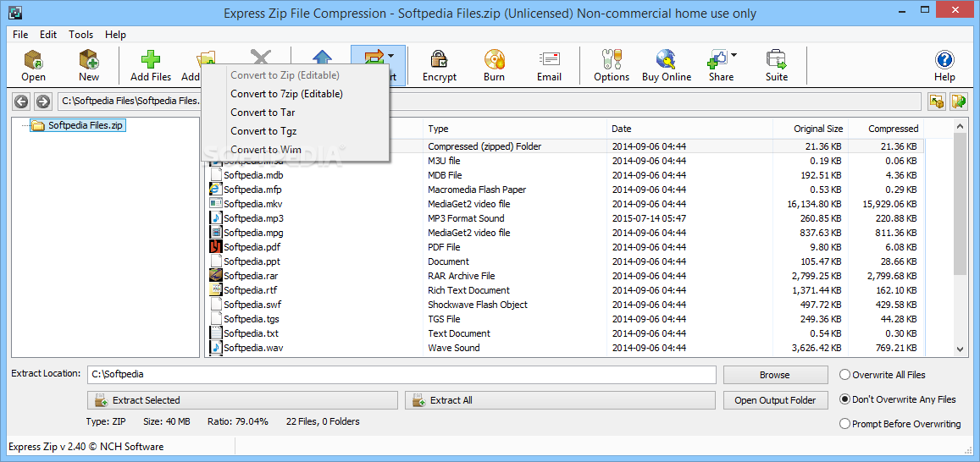
Task: Open the Edit menu
Action: coord(48,35)
